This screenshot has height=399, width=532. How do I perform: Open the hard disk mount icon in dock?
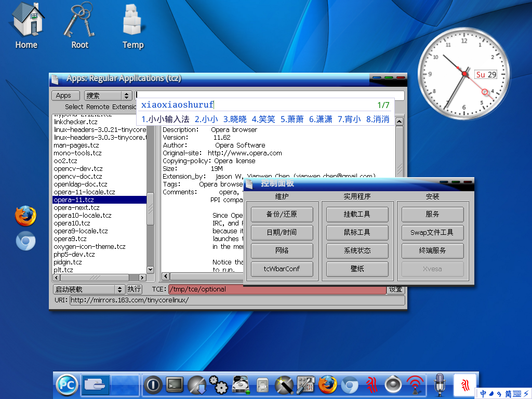point(241,385)
